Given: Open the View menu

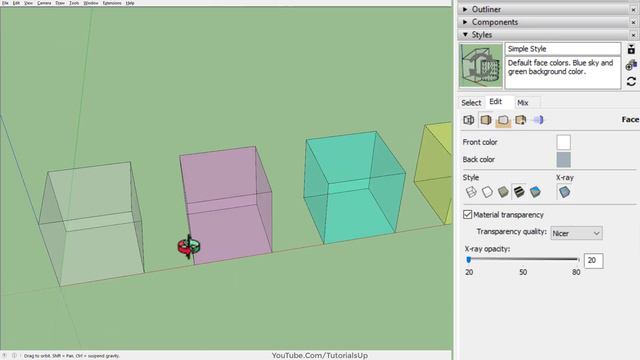Looking at the screenshot, I should tap(29, 3).
